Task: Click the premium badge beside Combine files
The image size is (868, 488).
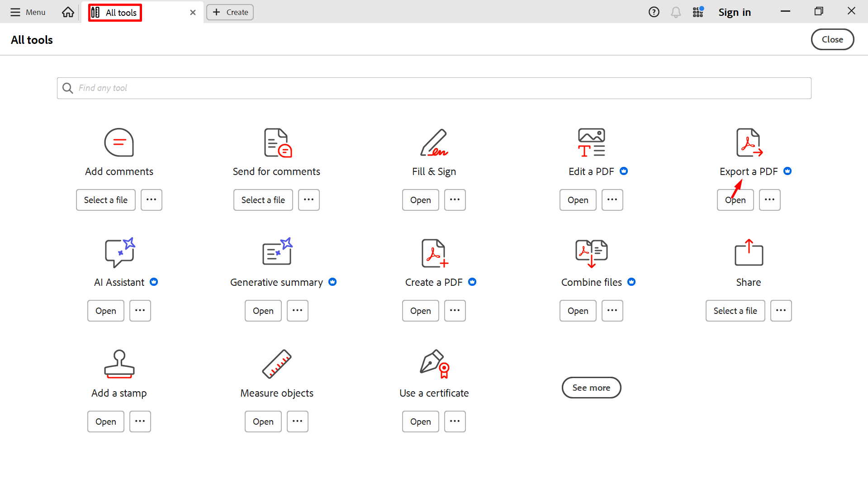Action: pyautogui.click(x=631, y=282)
